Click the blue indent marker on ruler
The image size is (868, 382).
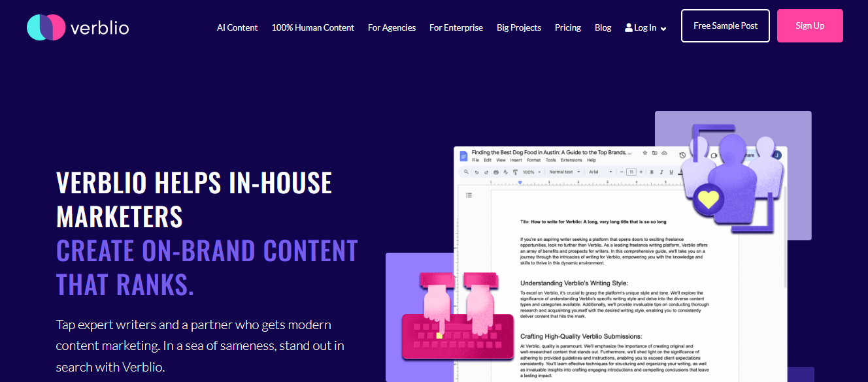pyautogui.click(x=520, y=183)
